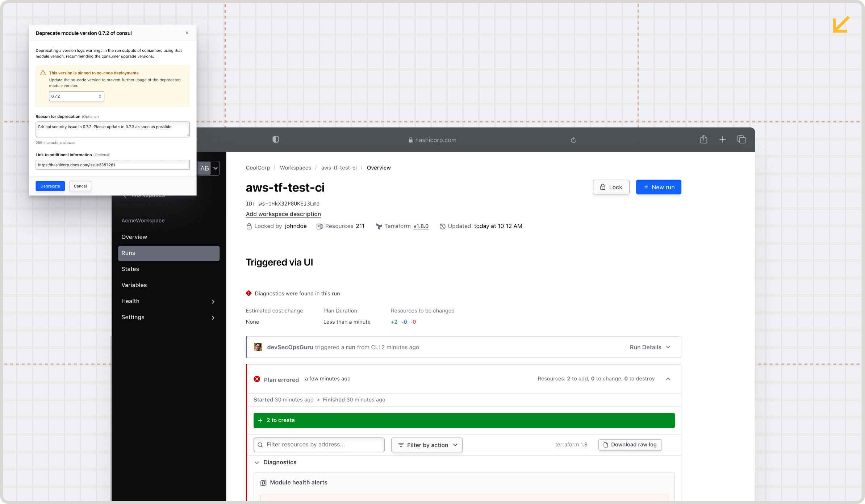Viewport: 865px width, 504px height.
Task: Click devSecOpsGuru's avatar thumbnail
Action: click(x=258, y=347)
